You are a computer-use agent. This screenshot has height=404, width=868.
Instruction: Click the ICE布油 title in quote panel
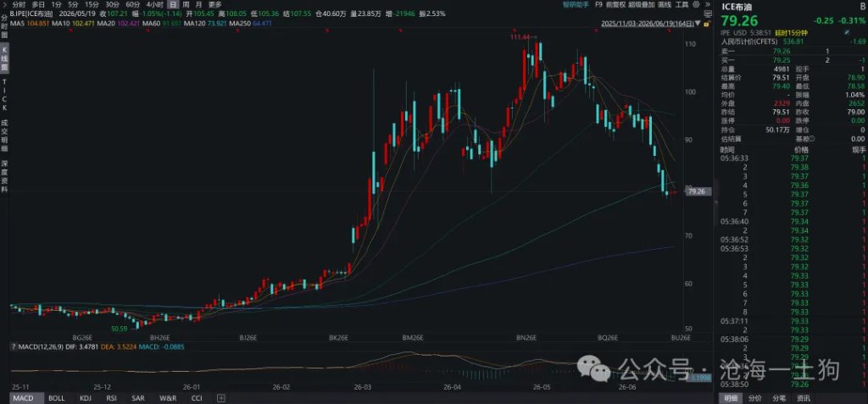[736, 7]
